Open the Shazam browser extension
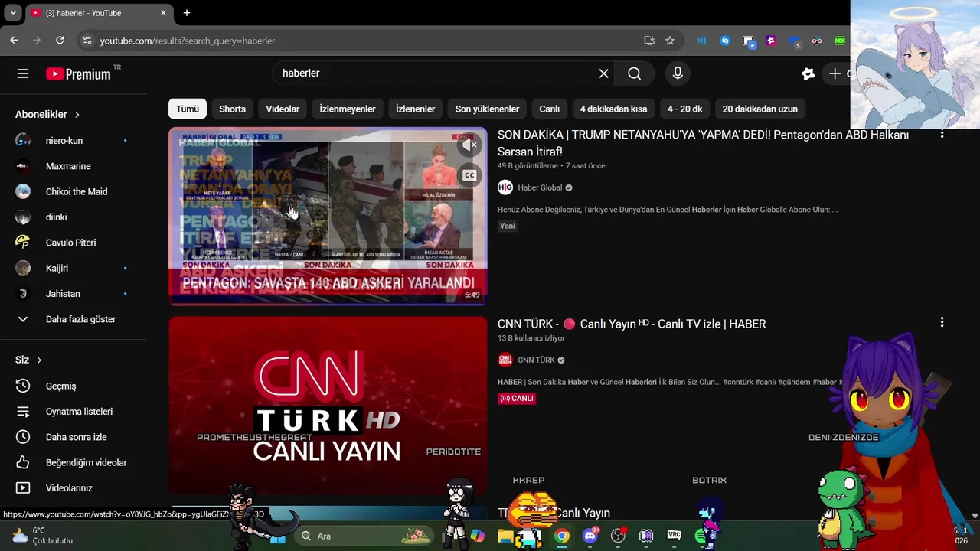980x551 pixels. pyautogui.click(x=725, y=41)
